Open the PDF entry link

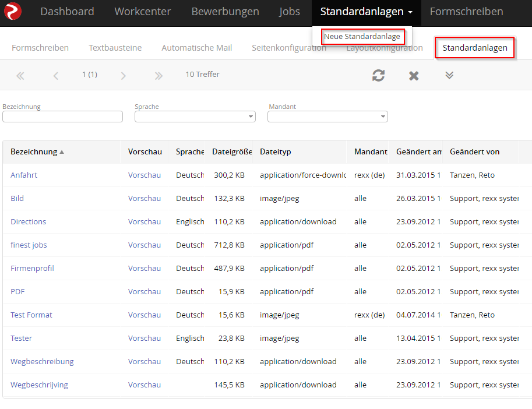point(17,292)
